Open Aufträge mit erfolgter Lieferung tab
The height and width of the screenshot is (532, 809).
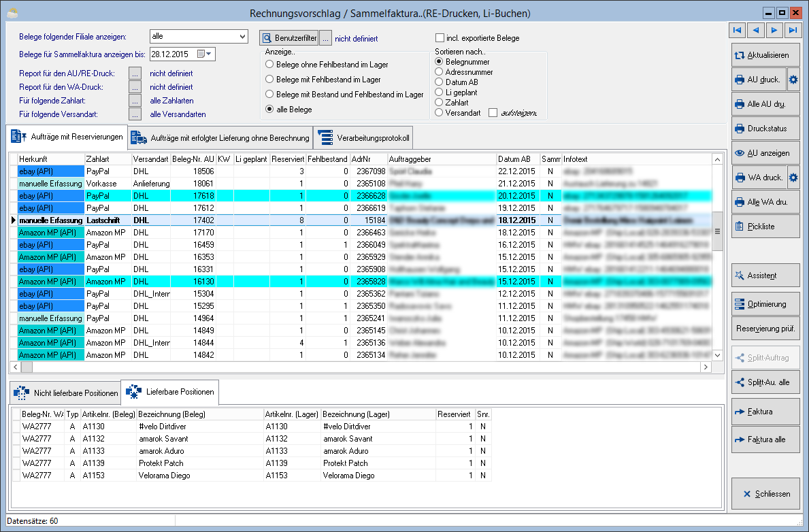point(220,138)
